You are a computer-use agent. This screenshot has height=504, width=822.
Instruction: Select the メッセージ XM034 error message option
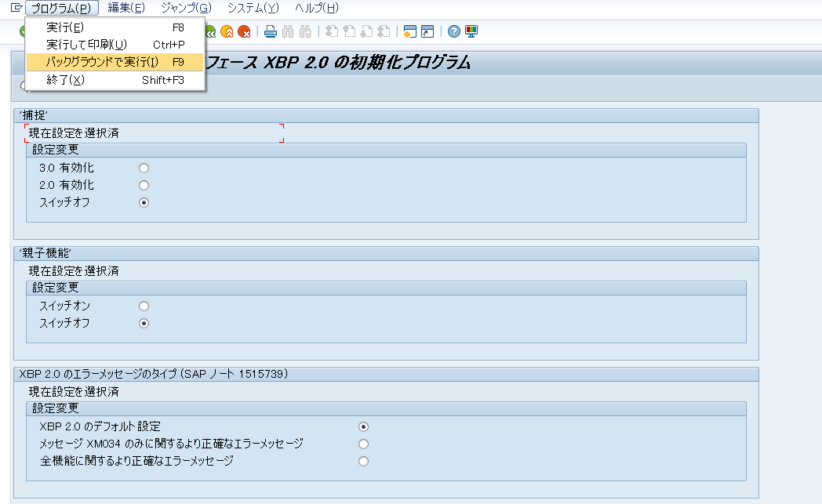coord(363,444)
